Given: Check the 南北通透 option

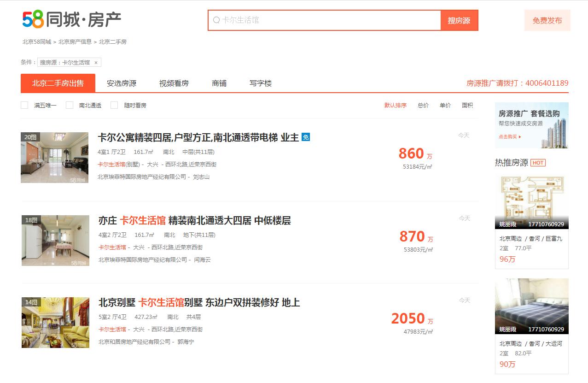Looking at the screenshot, I should (x=69, y=105).
